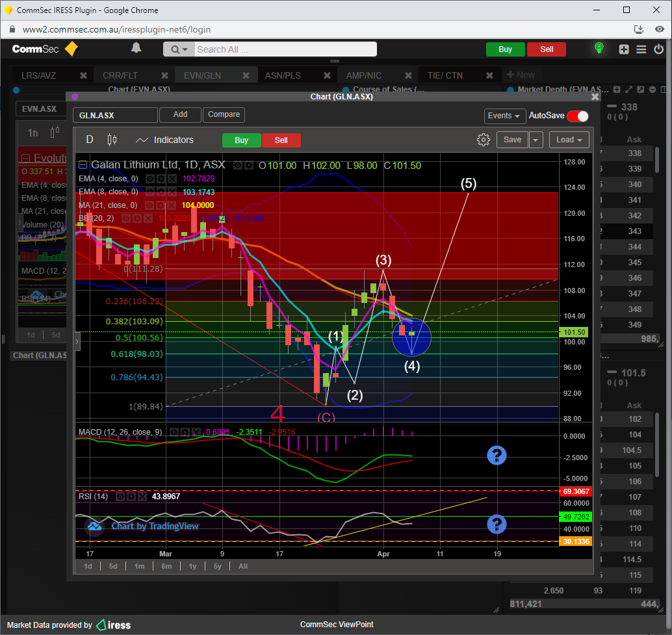Remove the MACD indicator

tap(196, 432)
